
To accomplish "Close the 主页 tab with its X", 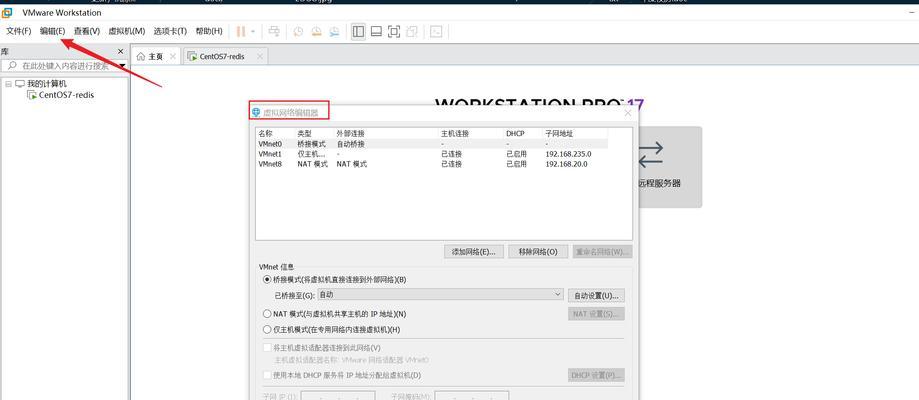I will pos(172,57).
